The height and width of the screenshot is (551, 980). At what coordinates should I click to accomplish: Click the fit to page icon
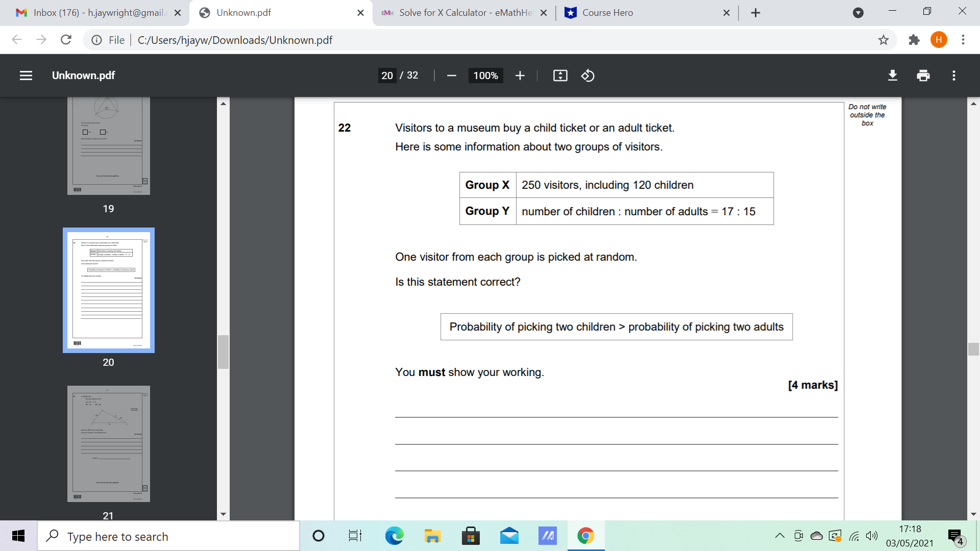click(x=559, y=76)
